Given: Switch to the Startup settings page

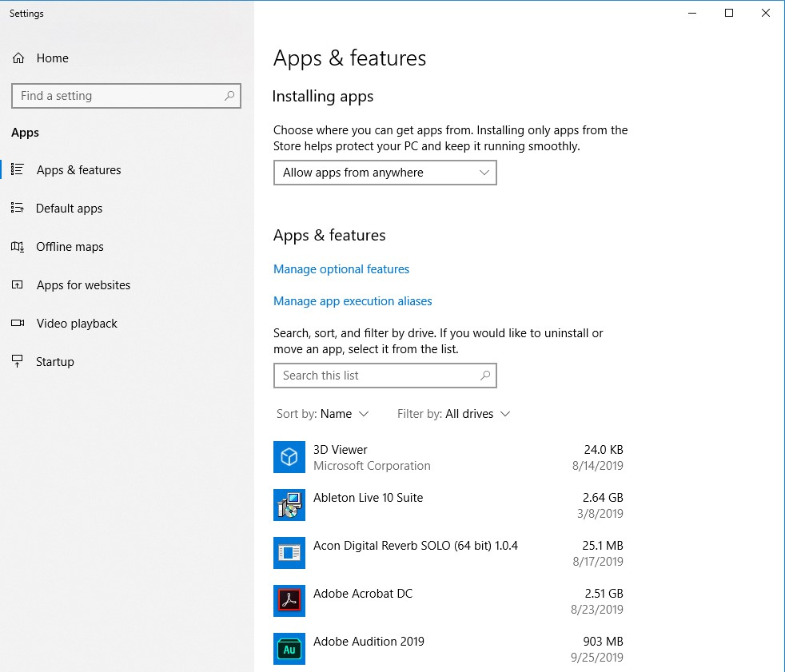Looking at the screenshot, I should (54, 362).
